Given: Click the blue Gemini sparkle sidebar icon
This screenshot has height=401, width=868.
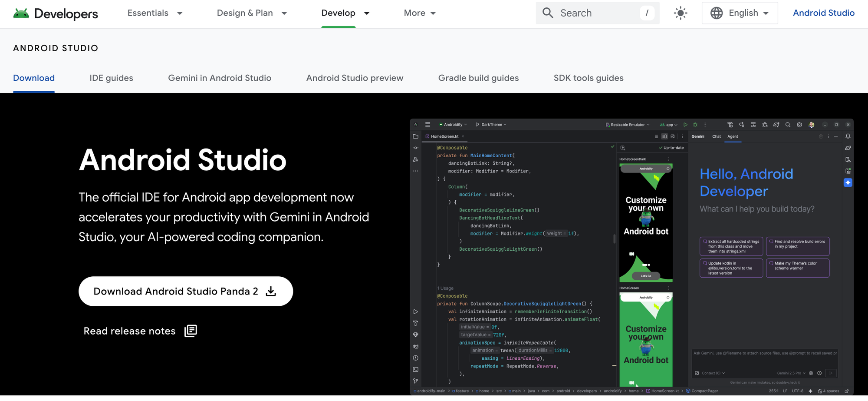Looking at the screenshot, I should click(x=848, y=182).
